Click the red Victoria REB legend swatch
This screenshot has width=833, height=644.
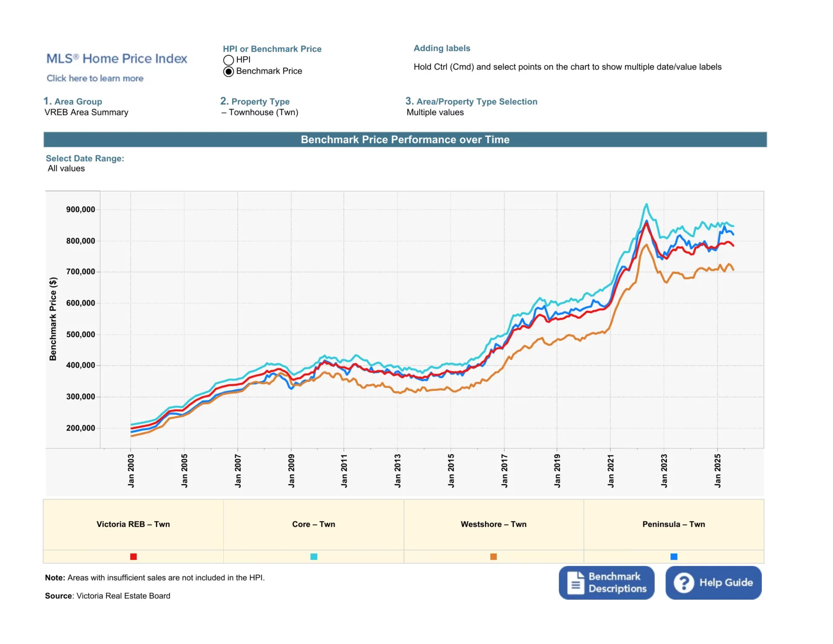coord(133,557)
